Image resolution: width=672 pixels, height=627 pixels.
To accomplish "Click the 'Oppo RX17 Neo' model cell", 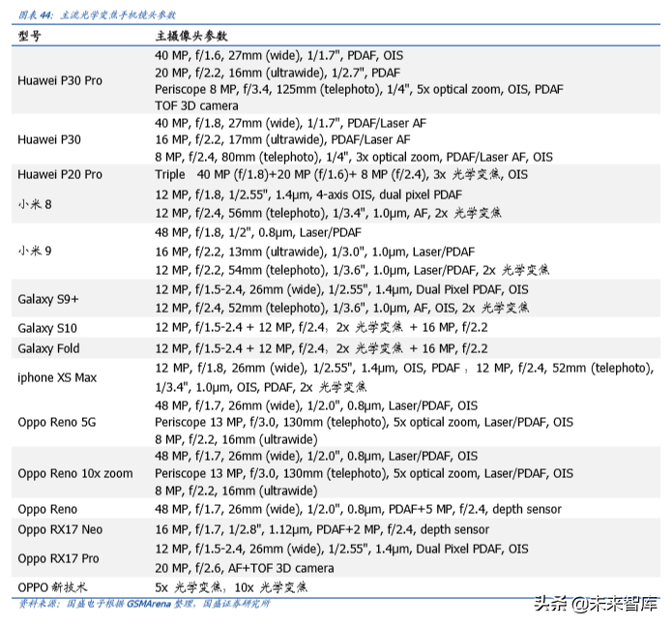I will coord(60,529).
